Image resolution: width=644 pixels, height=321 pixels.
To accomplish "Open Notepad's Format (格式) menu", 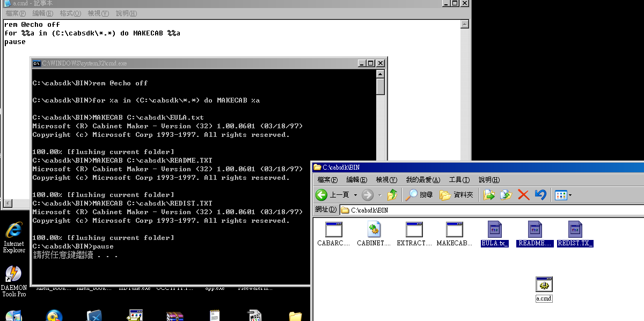I will pos(70,13).
